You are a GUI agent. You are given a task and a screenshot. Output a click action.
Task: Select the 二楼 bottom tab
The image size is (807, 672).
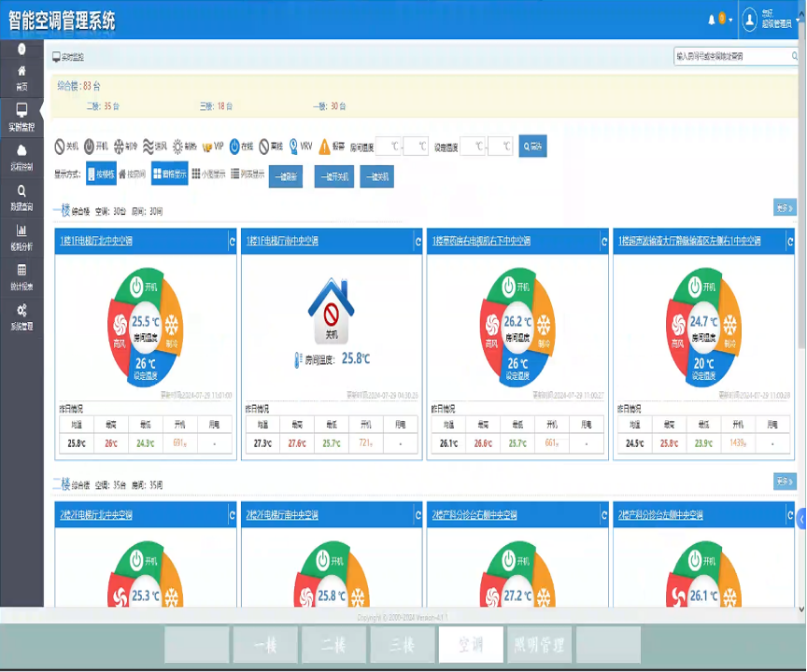pos(333,645)
